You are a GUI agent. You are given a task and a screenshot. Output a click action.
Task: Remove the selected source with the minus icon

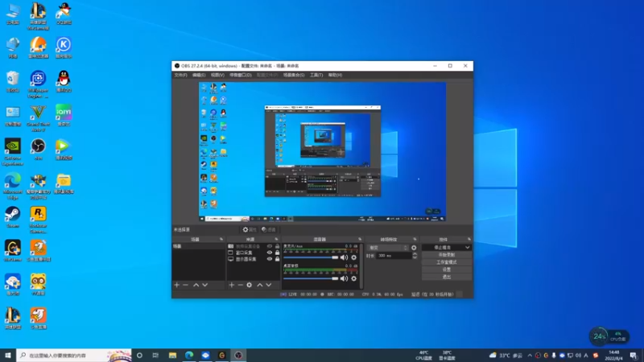(x=240, y=285)
